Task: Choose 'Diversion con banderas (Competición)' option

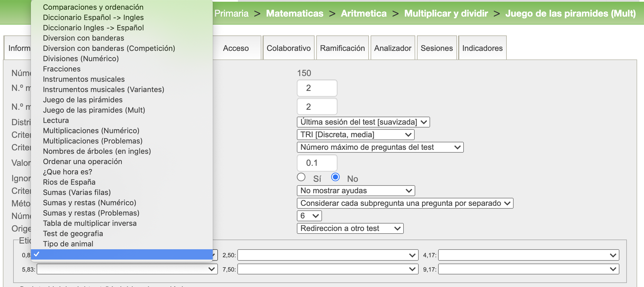Action: [x=109, y=48]
